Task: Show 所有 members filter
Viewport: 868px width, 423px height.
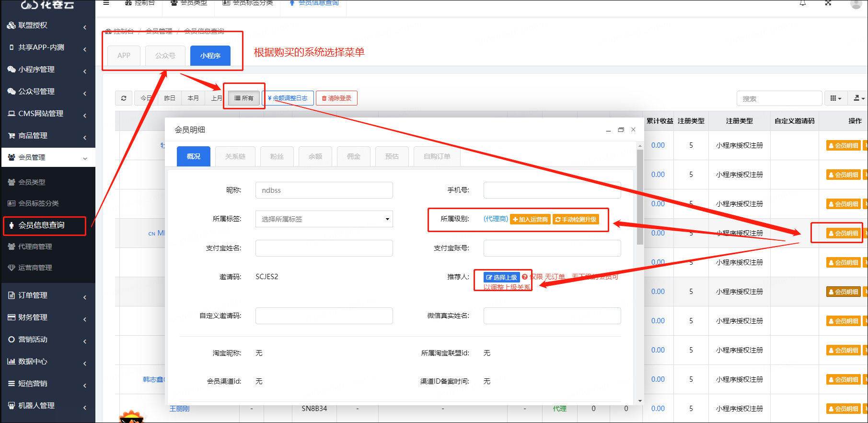Action: (x=244, y=98)
